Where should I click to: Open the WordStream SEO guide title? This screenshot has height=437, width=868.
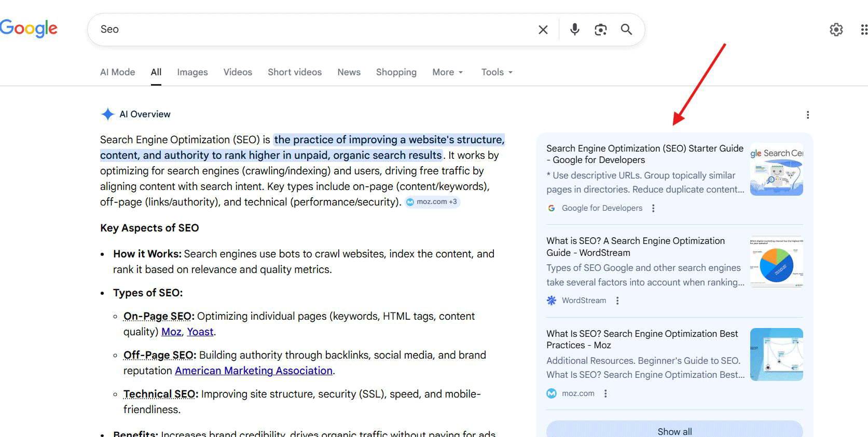point(636,247)
